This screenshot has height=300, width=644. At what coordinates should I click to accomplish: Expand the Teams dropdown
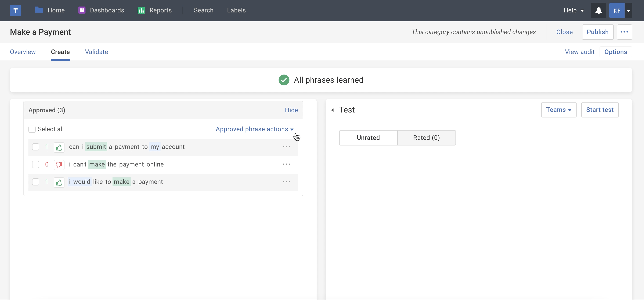pyautogui.click(x=559, y=110)
